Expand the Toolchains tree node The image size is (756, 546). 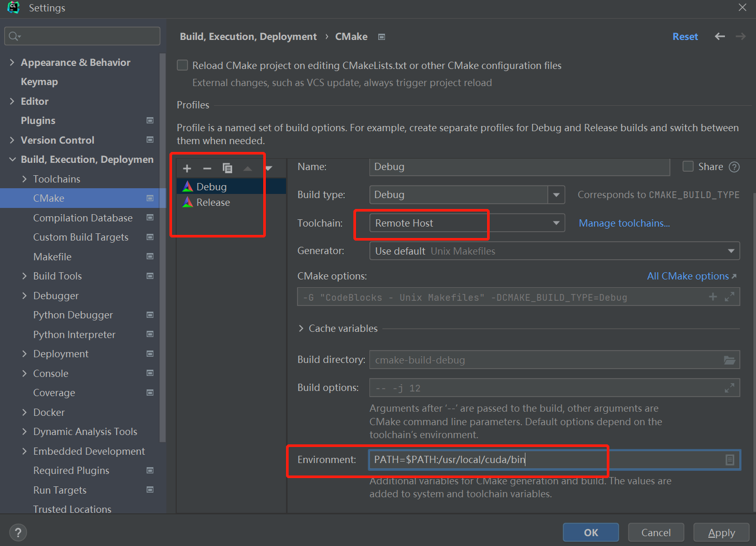(x=24, y=179)
